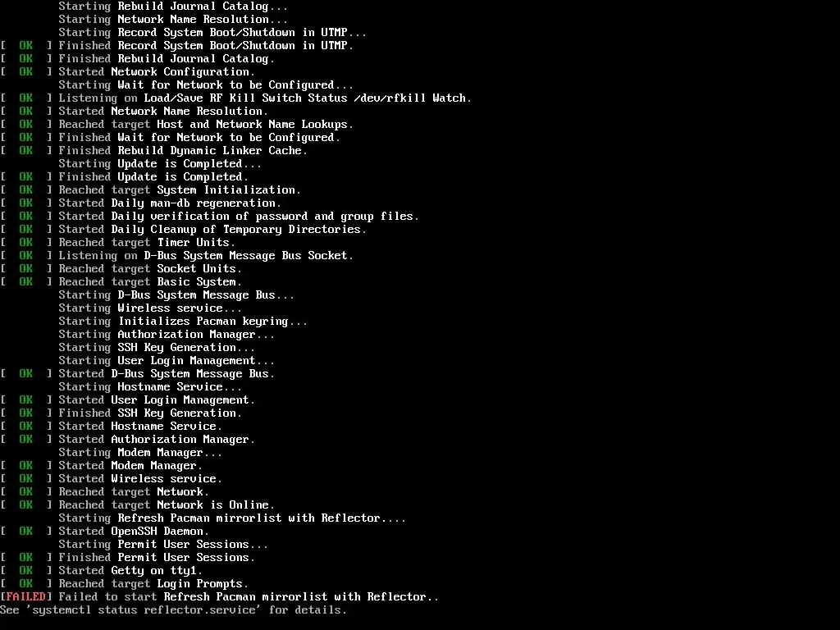Click 'Finished SSH Key Generation' text
This screenshot has width=840, height=630.
coord(149,413)
